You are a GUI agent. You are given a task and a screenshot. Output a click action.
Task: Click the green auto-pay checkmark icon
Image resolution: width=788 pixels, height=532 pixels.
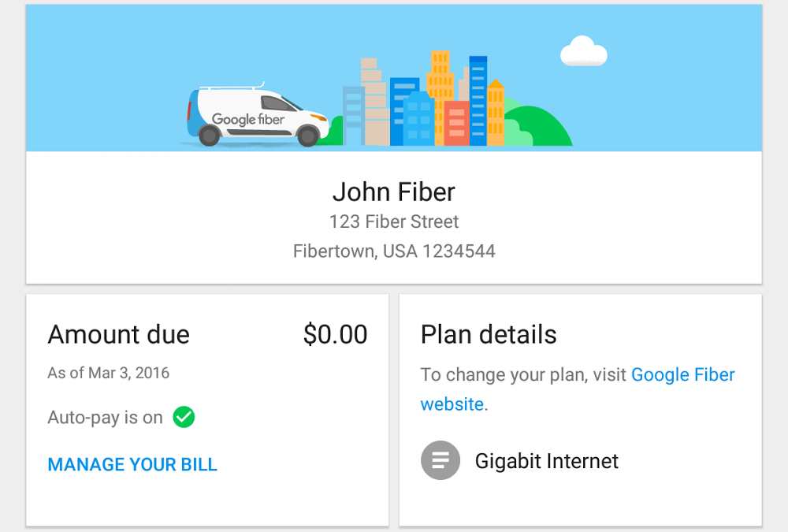tap(184, 417)
